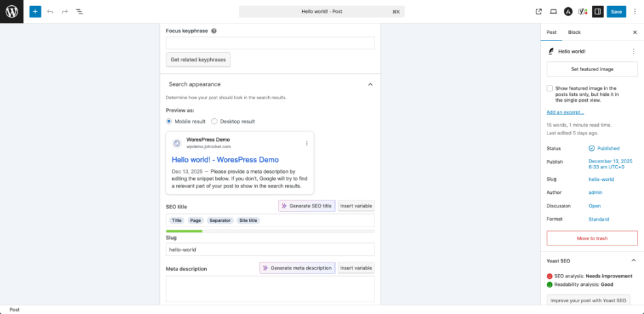Open the Discussion Open setting

point(594,206)
